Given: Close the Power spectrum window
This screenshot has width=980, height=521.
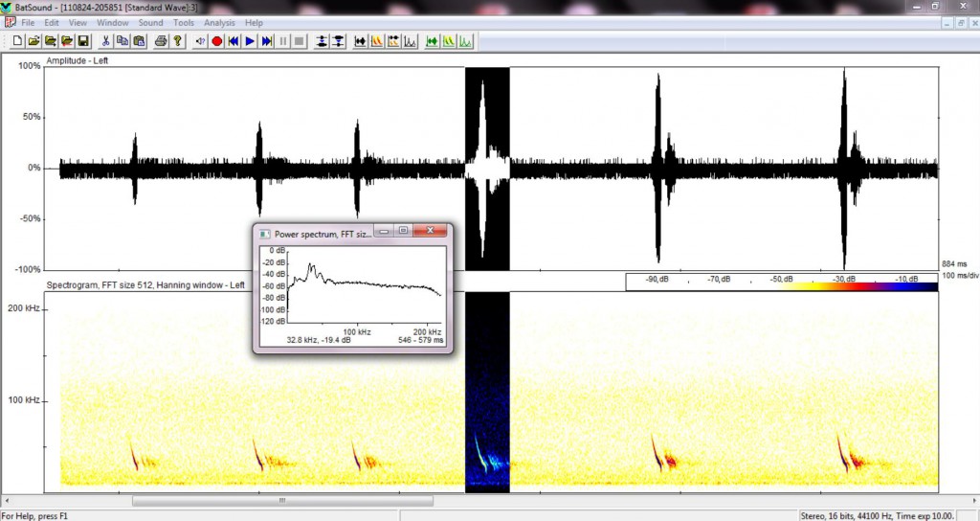Looking at the screenshot, I should click(430, 230).
